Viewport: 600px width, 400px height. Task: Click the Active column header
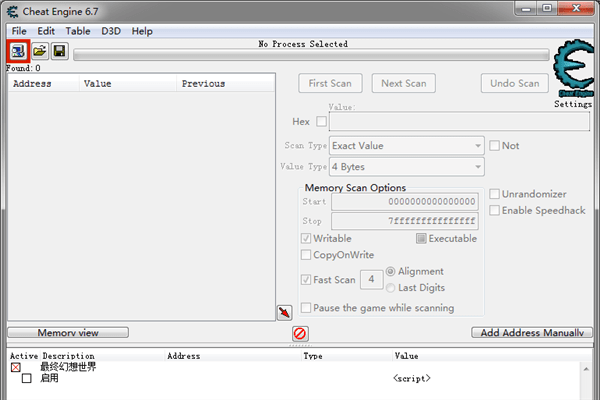(24, 356)
